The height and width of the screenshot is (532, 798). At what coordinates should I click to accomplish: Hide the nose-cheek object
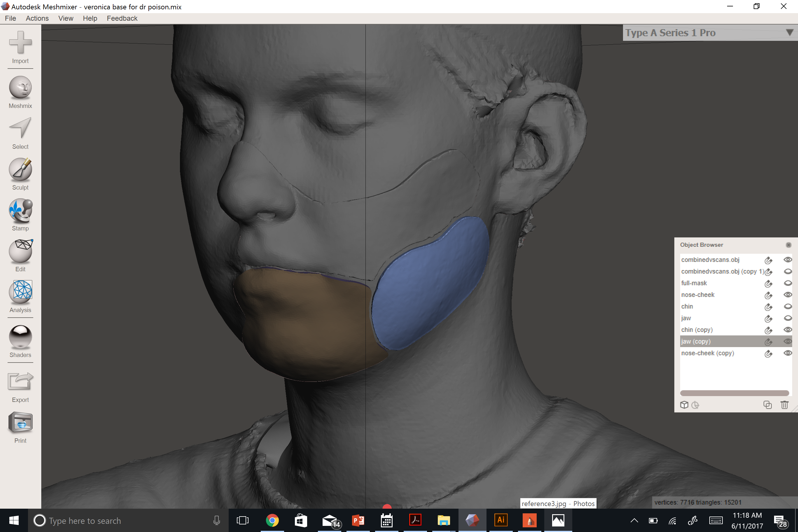[x=788, y=295]
